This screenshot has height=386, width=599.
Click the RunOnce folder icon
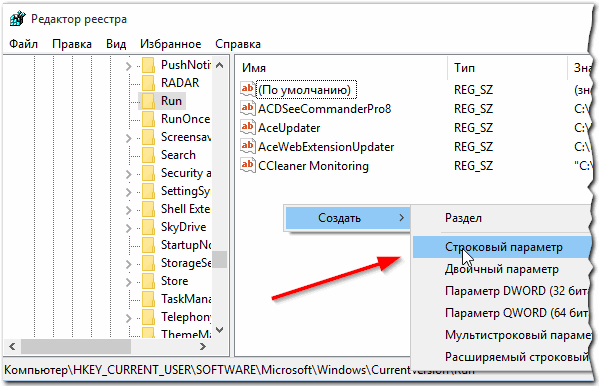coord(148,119)
